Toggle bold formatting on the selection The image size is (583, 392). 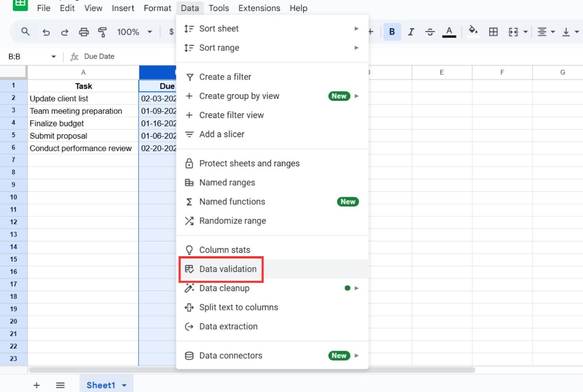pyautogui.click(x=392, y=32)
